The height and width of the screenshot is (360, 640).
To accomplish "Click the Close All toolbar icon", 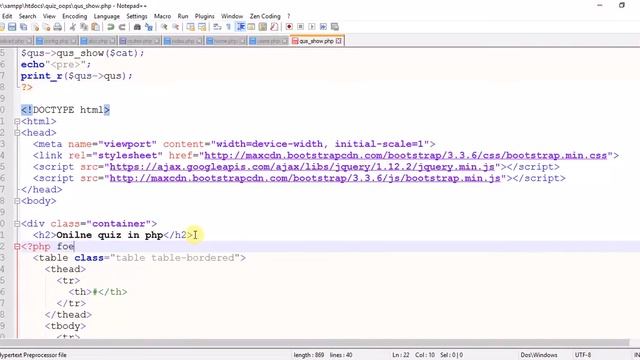I will [x=47, y=27].
